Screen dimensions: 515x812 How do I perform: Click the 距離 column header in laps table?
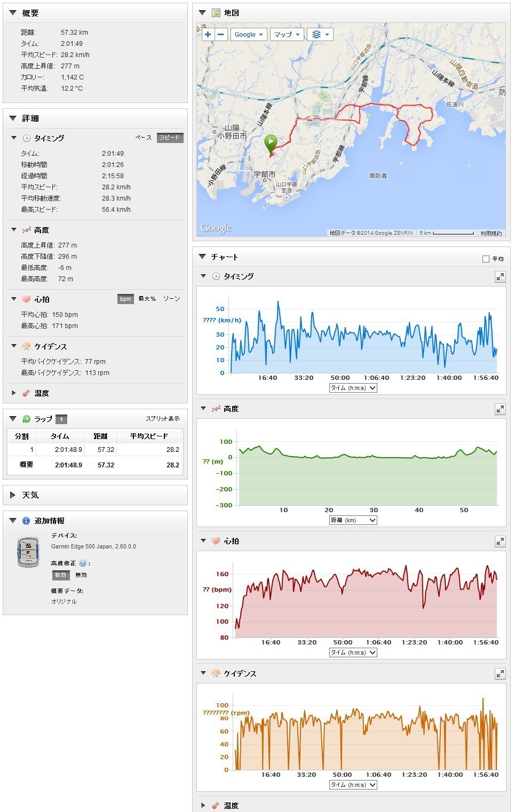pyautogui.click(x=101, y=436)
